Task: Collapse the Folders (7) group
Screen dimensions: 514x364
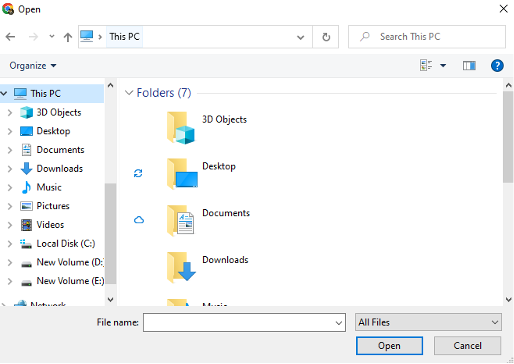Action: pyautogui.click(x=129, y=93)
